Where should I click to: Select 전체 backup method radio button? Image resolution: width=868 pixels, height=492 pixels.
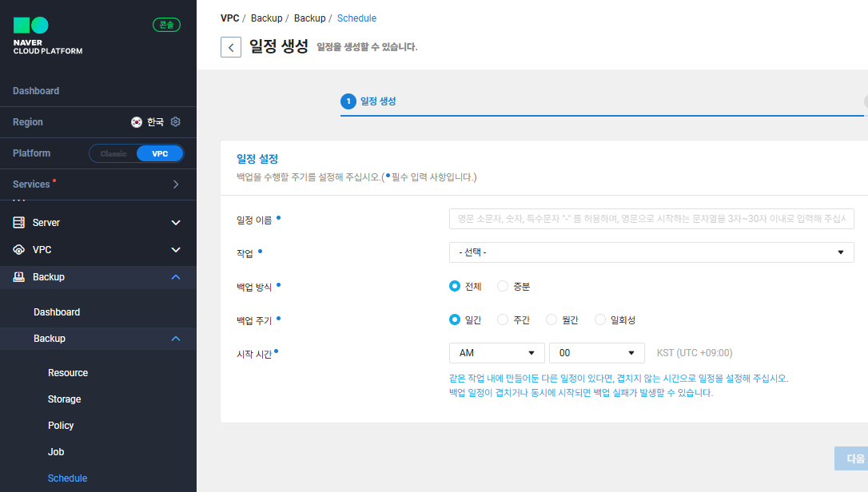coord(455,286)
